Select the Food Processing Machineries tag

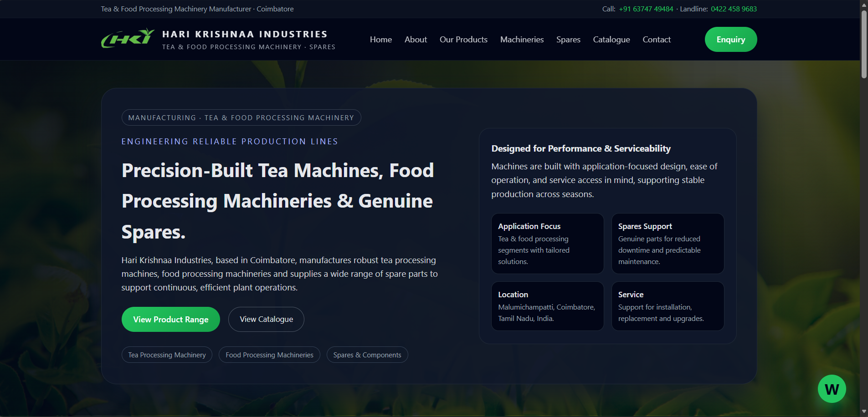[269, 355]
